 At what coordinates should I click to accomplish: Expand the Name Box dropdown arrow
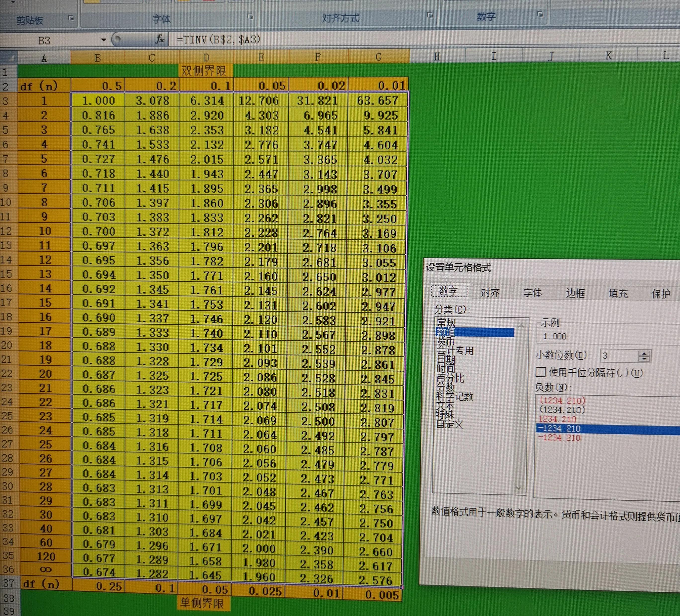(x=104, y=40)
